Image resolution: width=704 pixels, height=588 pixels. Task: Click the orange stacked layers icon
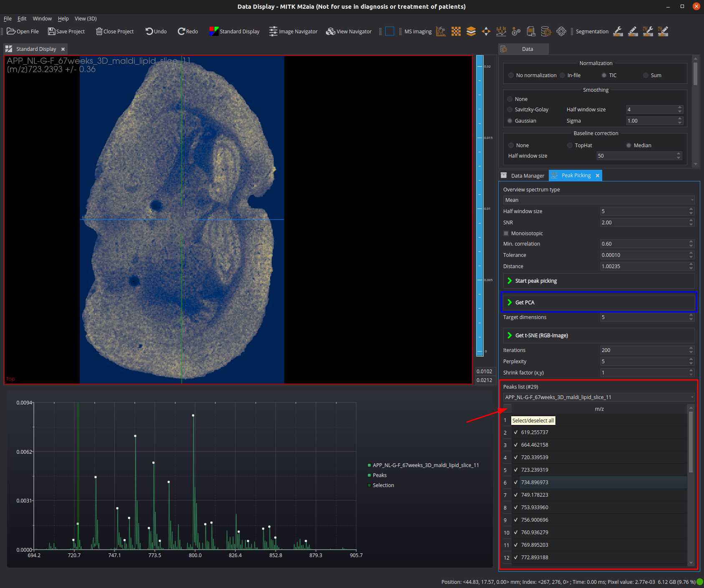point(471,31)
